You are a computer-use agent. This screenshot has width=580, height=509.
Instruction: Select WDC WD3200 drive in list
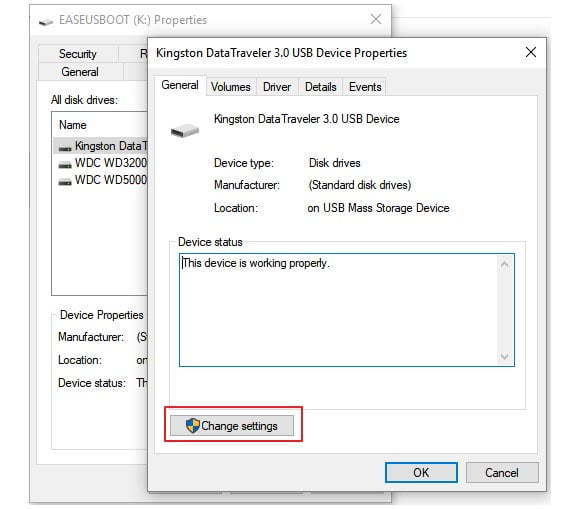[101, 163]
